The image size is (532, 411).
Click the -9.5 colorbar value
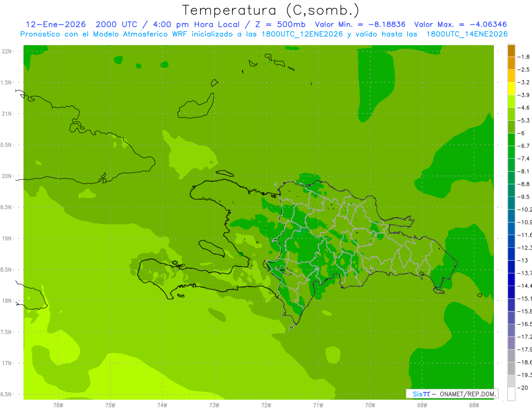click(x=524, y=197)
